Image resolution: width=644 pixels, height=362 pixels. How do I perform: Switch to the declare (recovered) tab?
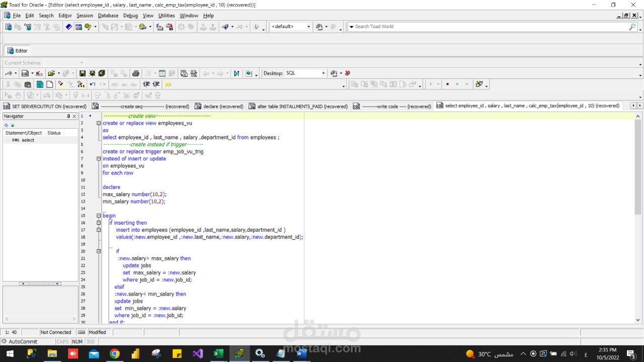219,106
